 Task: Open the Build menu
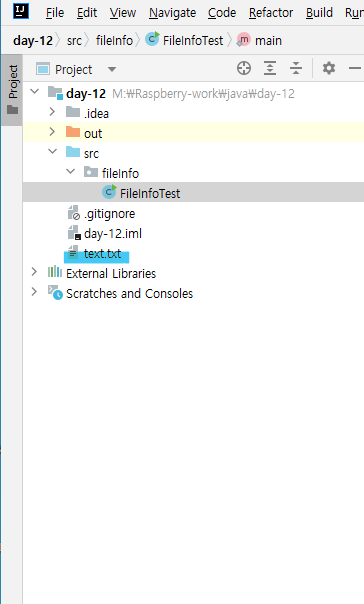pyautogui.click(x=319, y=13)
